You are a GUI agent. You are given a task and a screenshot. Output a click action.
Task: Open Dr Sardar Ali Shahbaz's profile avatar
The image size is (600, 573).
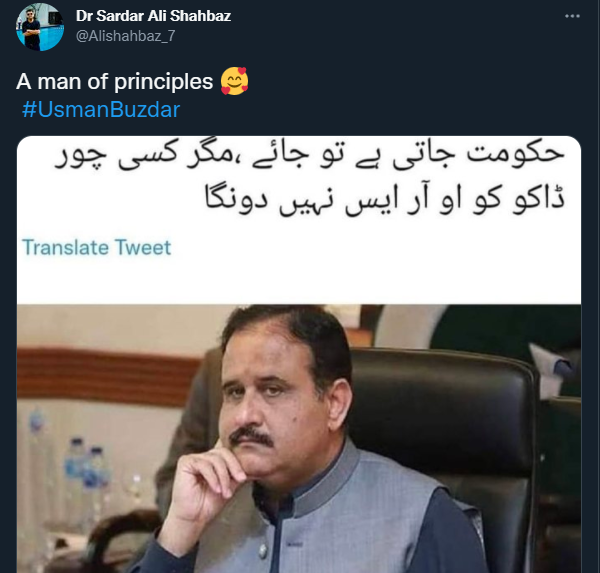[x=40, y=28]
